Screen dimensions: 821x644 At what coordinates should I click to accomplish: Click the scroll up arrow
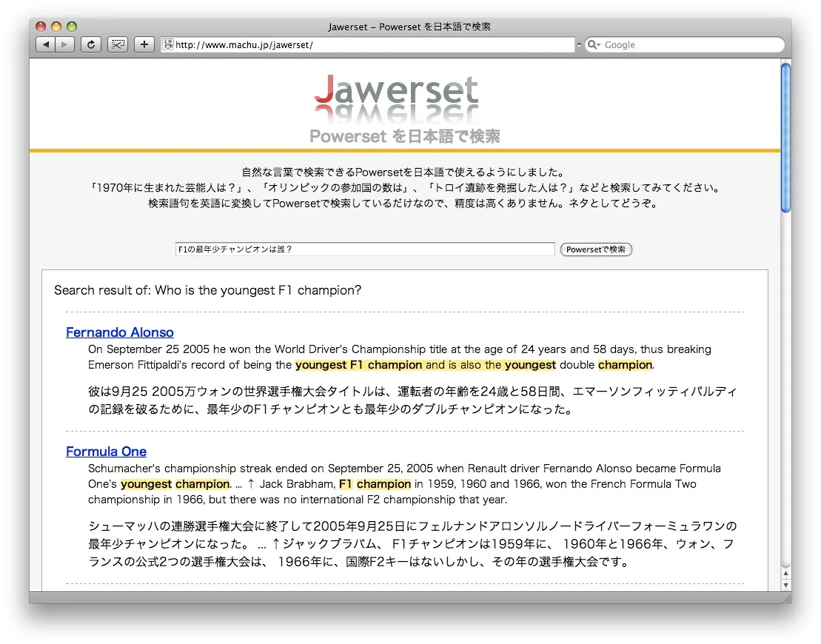(785, 574)
